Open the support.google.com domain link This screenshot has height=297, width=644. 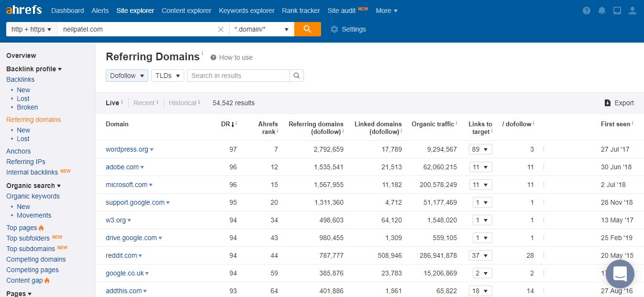pyautogui.click(x=135, y=202)
